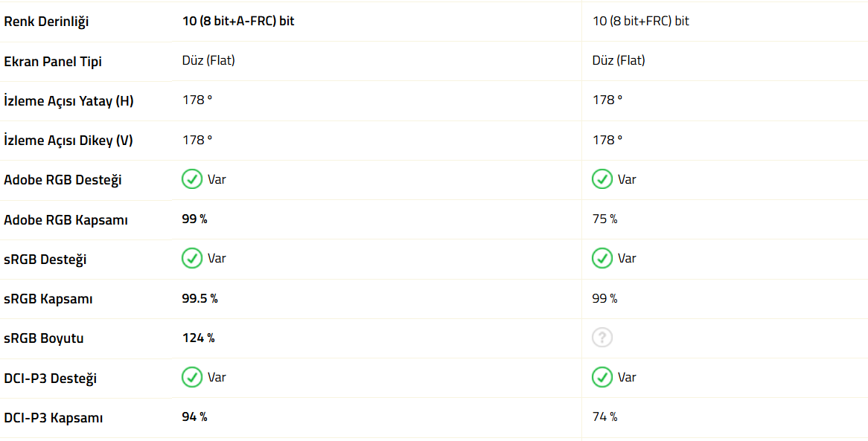This screenshot has width=868, height=441.
Task: Click the İzleme Açısı Yatay (H) label
Action: click(x=68, y=100)
